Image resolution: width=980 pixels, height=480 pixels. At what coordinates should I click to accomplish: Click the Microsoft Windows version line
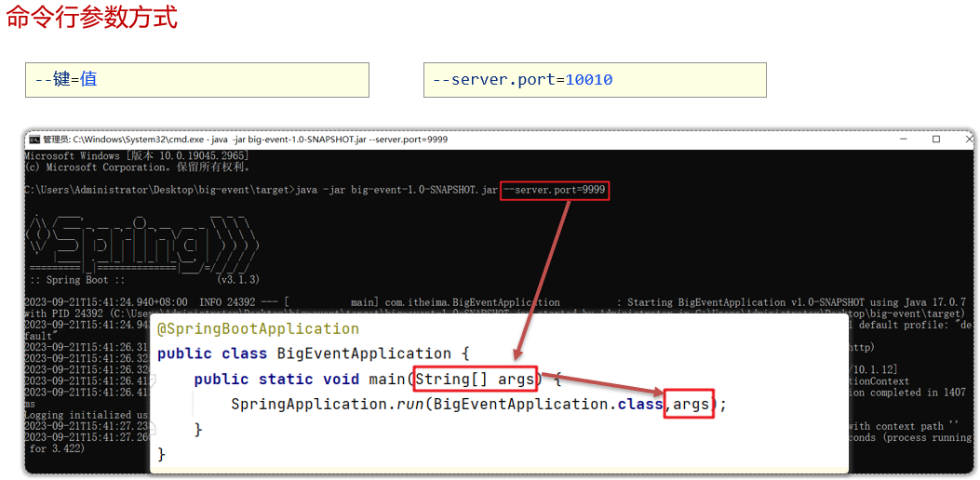pyautogui.click(x=138, y=155)
